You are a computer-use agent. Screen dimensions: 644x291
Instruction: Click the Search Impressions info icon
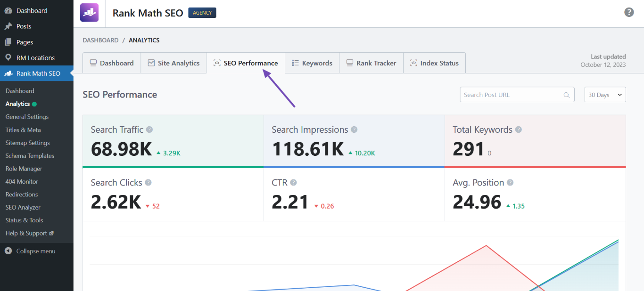(354, 129)
